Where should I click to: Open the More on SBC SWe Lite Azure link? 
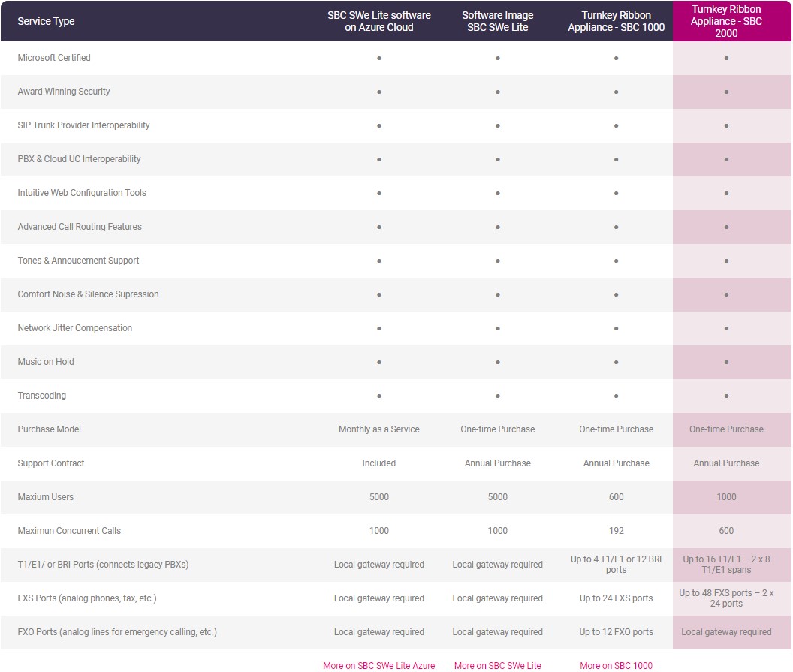[x=378, y=665]
